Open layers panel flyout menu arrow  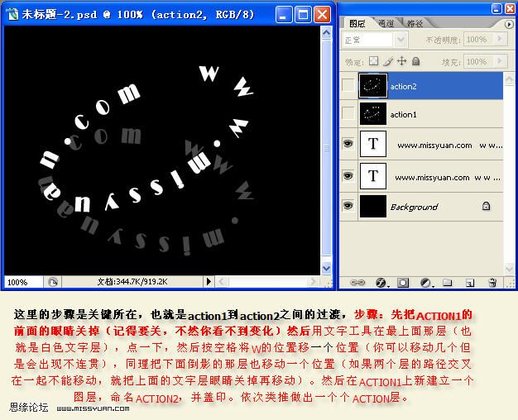point(509,24)
